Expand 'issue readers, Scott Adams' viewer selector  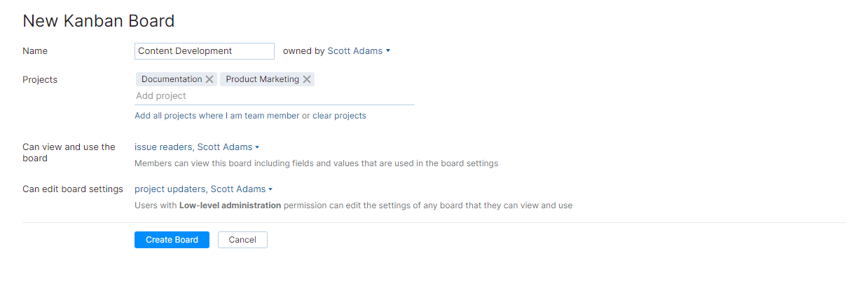[196, 147]
